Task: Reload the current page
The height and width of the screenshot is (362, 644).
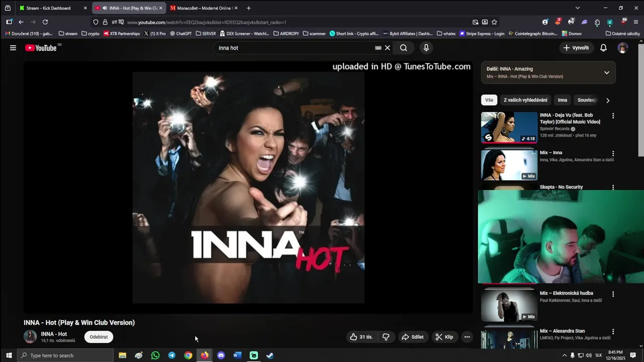Action: point(45,22)
